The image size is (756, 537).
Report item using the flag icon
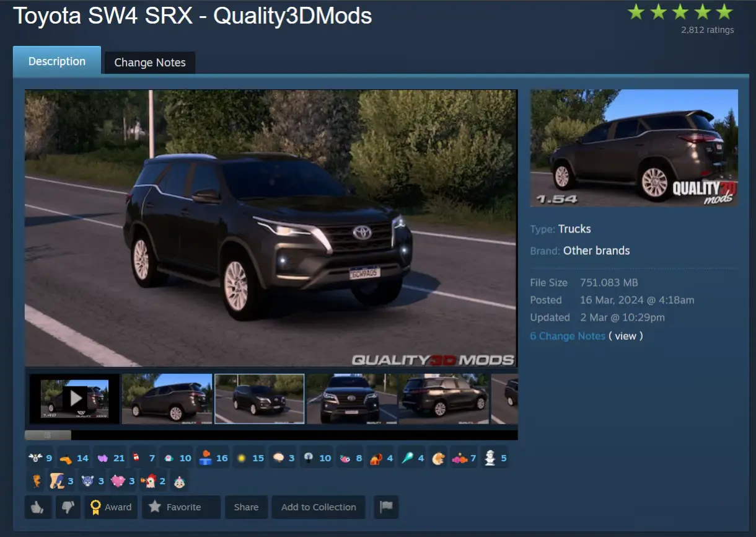point(386,507)
